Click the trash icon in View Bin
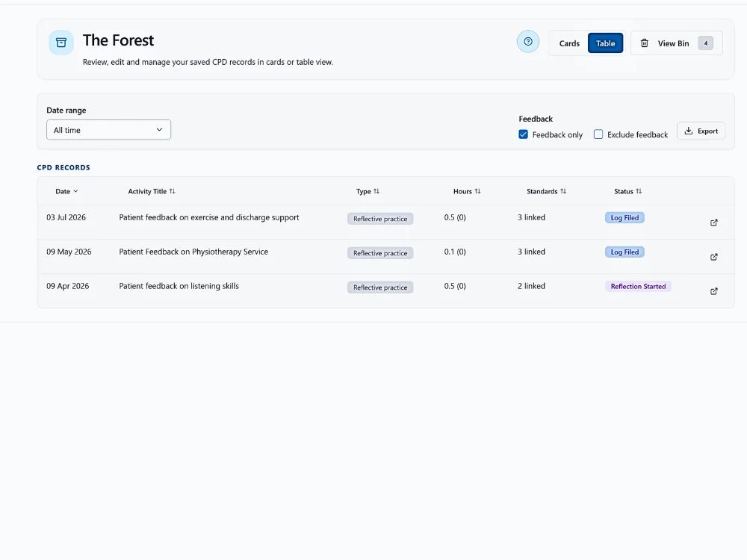Screen dimensions: 747x560 (644, 43)
